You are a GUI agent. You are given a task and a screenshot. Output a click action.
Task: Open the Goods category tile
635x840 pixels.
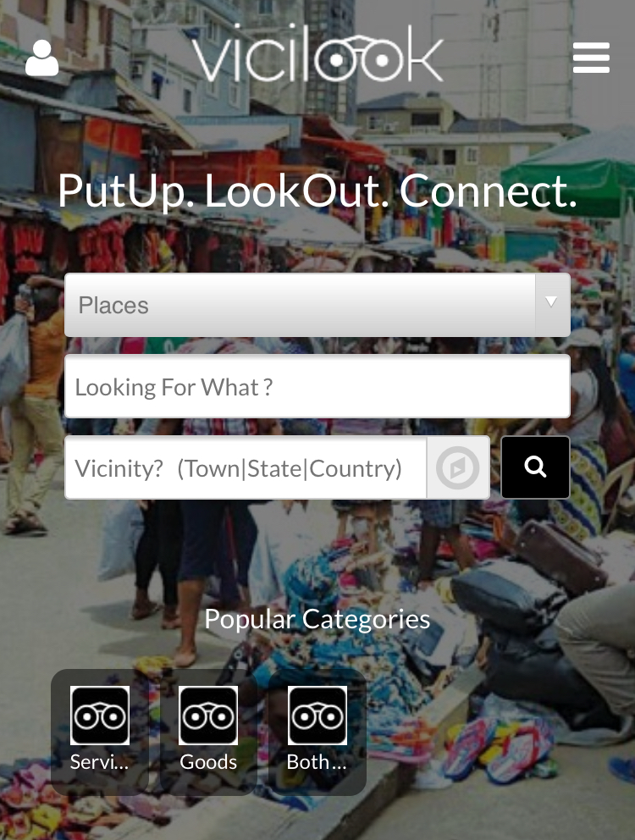click(x=208, y=732)
